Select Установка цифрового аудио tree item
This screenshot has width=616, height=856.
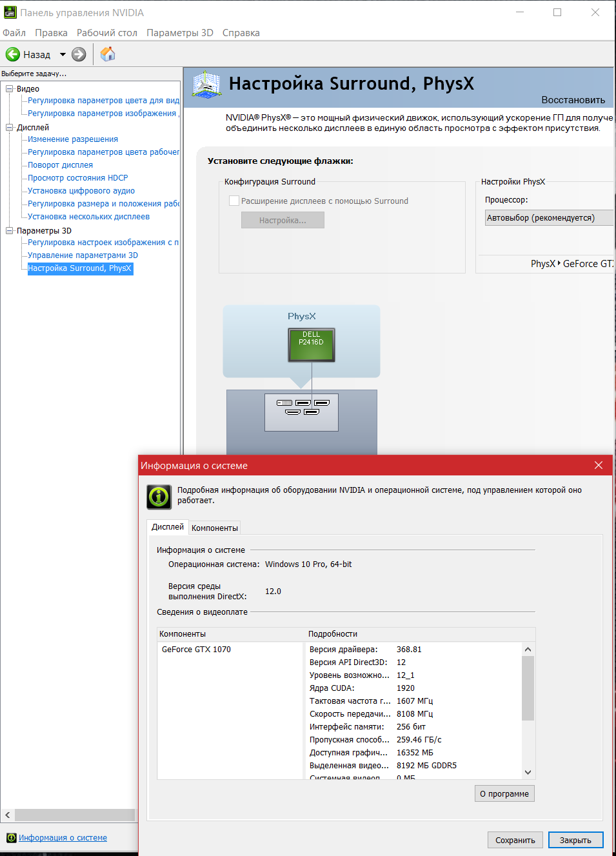(x=81, y=191)
